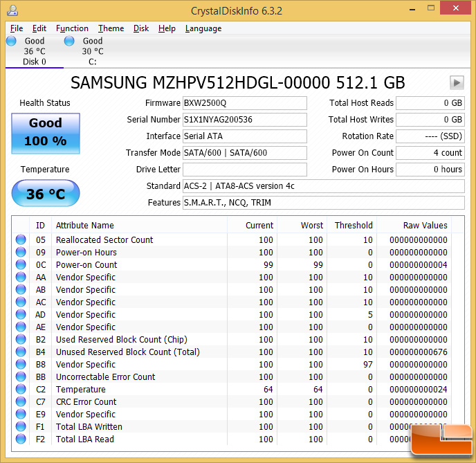Screen dimensions: 476x463
Task: Click status orb for AD Vendor Specific
Action: click(x=21, y=314)
